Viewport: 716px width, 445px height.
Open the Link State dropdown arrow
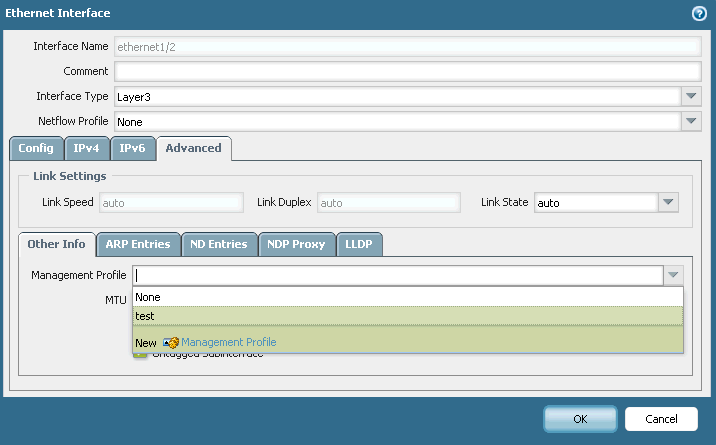[669, 202]
